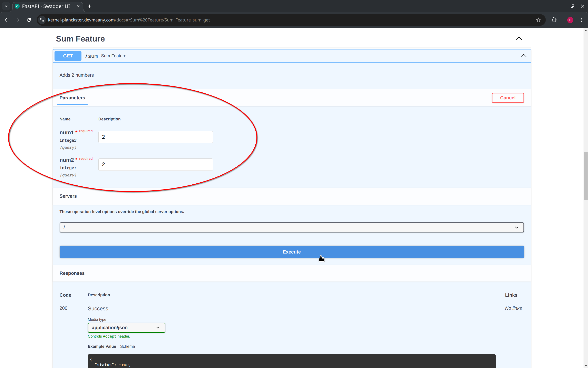Click the 'Success' response description
588x368 pixels.
coord(98,309)
